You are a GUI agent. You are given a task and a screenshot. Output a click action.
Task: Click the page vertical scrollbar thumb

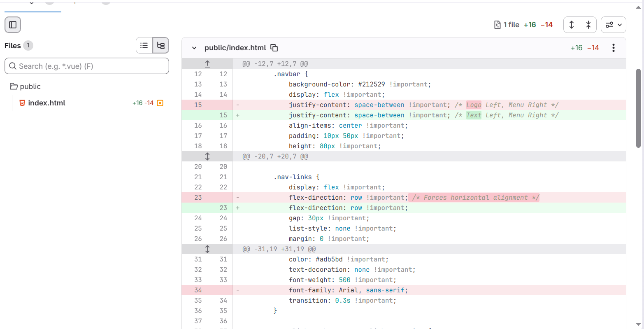[x=639, y=108]
